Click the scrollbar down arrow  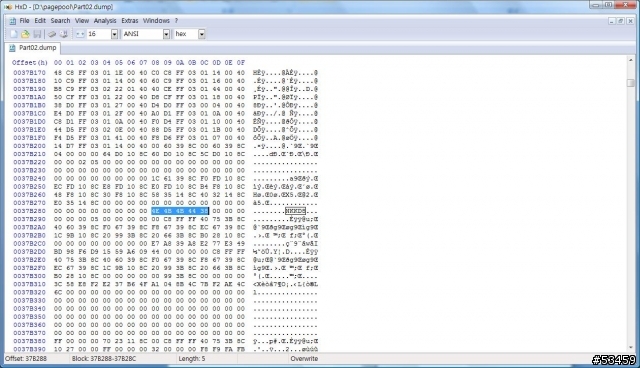point(631,348)
